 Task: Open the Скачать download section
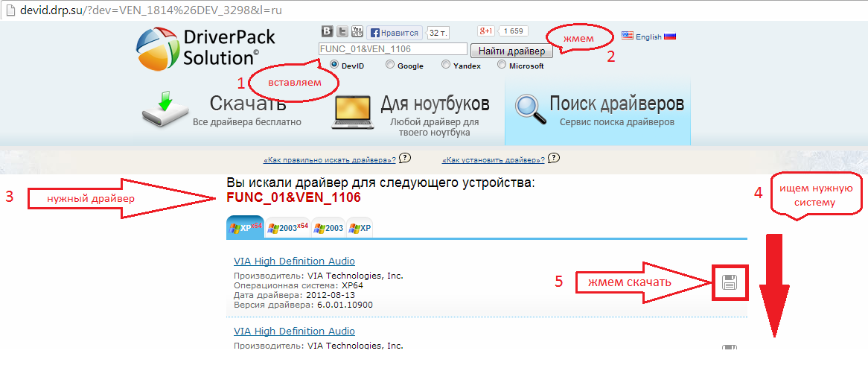click(x=247, y=104)
